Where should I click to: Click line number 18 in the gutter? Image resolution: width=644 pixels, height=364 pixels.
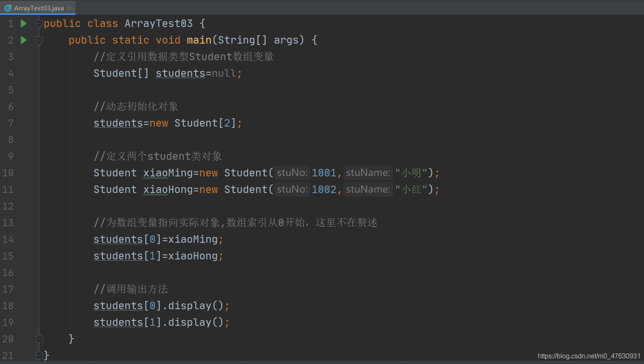click(x=8, y=306)
